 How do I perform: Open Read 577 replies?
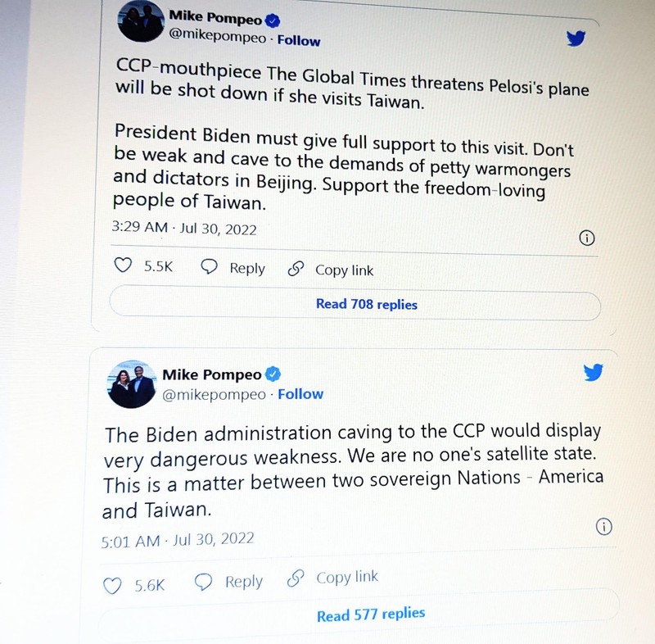coord(370,613)
